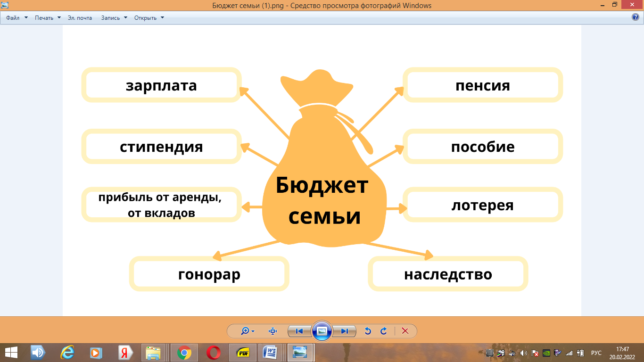
Task: Go to the previous photo
Action: (299, 331)
